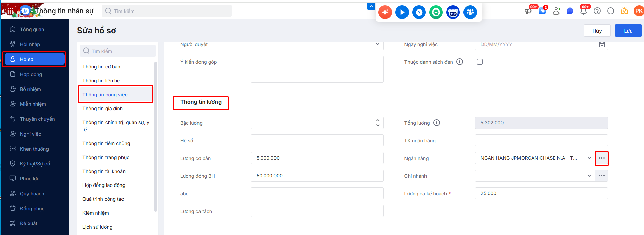
Task: Open the Bậc lương dropdown
Action: point(378,123)
